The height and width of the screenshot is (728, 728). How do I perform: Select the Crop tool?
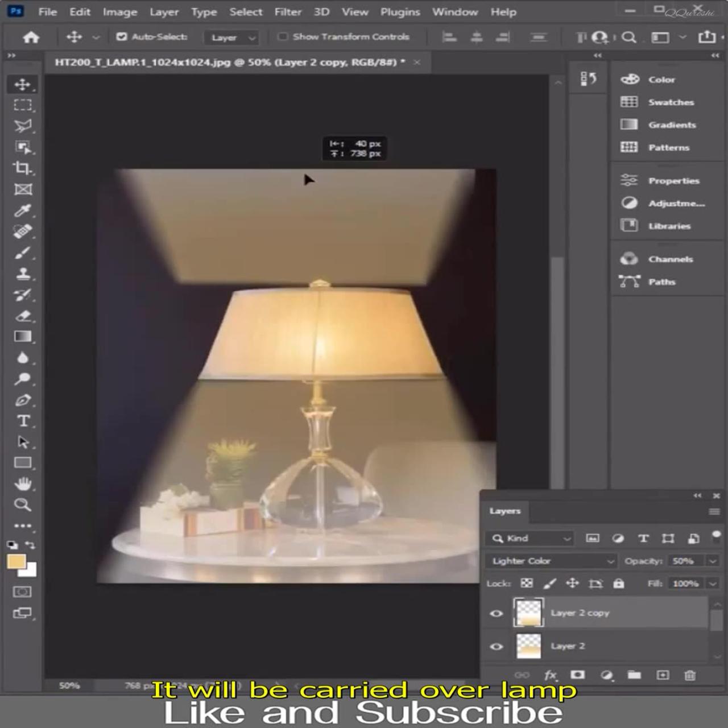tap(23, 168)
